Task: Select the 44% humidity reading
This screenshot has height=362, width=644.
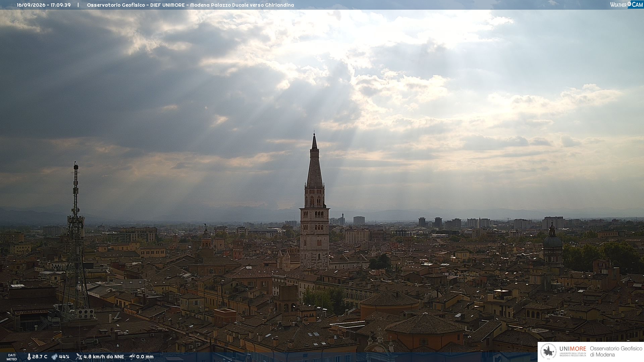Action: tap(64, 357)
